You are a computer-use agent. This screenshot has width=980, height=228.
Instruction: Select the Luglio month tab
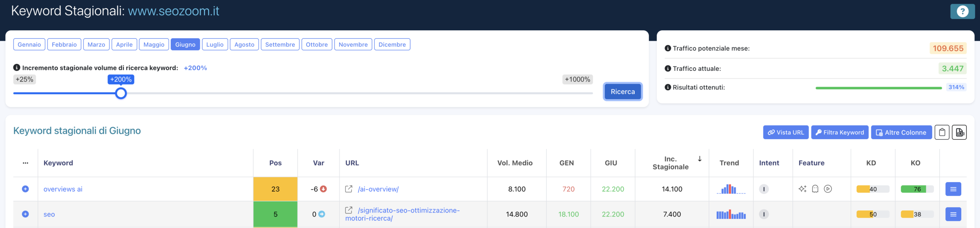215,44
